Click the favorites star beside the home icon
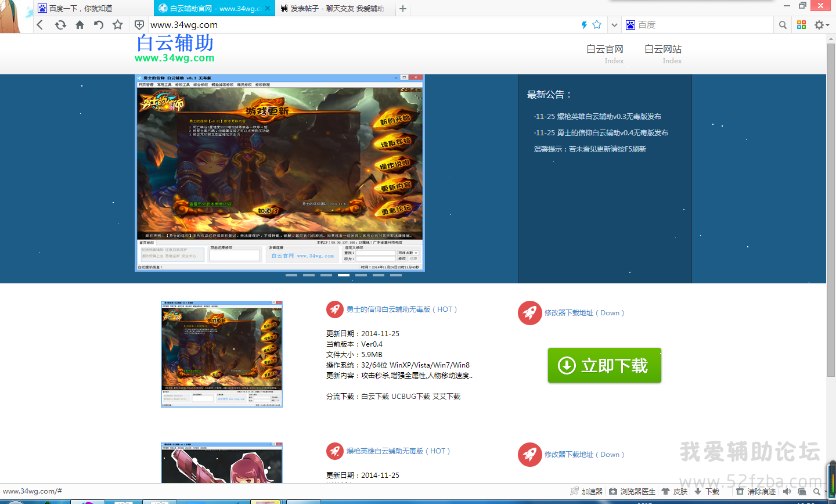 pyautogui.click(x=118, y=25)
